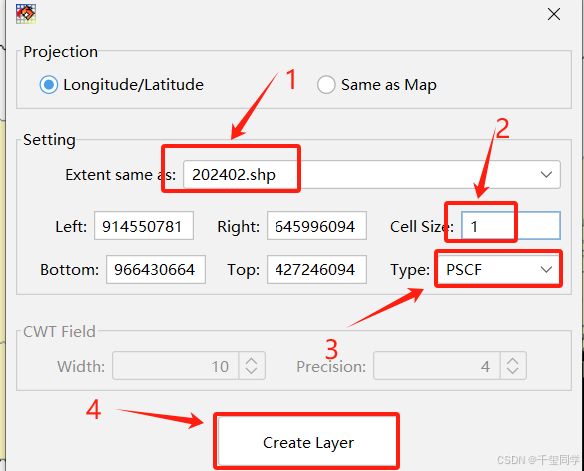Click the Cell Size input field

[x=511, y=226]
